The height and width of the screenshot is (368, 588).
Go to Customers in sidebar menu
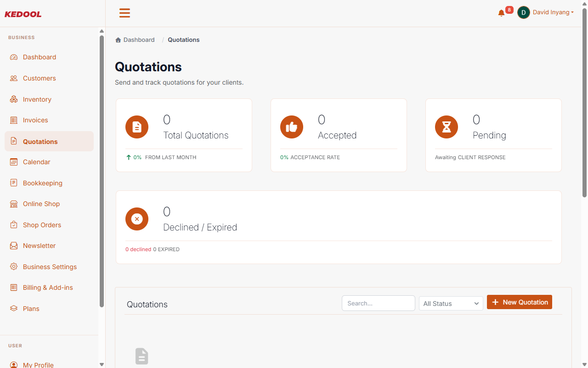tap(49, 78)
